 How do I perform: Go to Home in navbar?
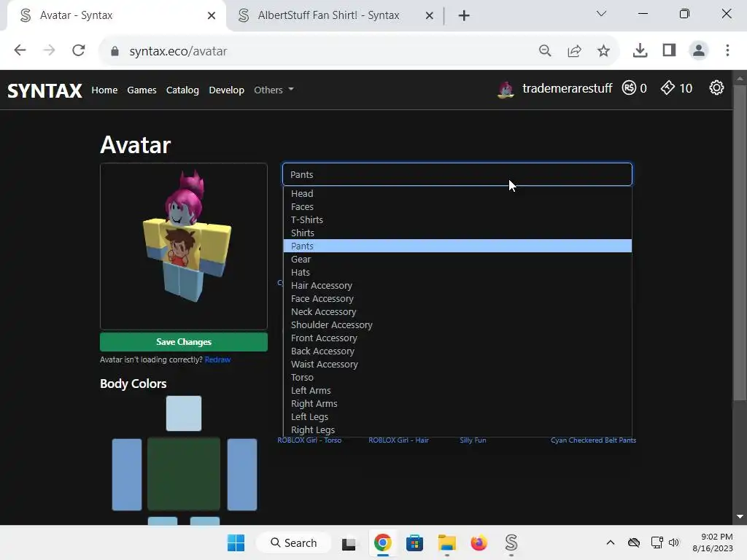[x=104, y=90]
